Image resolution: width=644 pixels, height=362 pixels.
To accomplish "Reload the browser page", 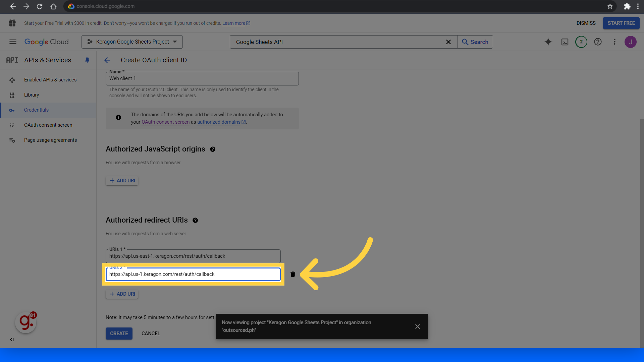I will pyautogui.click(x=40, y=6).
